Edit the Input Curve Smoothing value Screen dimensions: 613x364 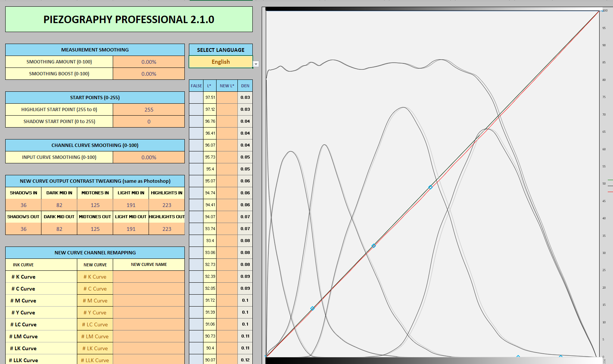149,157
